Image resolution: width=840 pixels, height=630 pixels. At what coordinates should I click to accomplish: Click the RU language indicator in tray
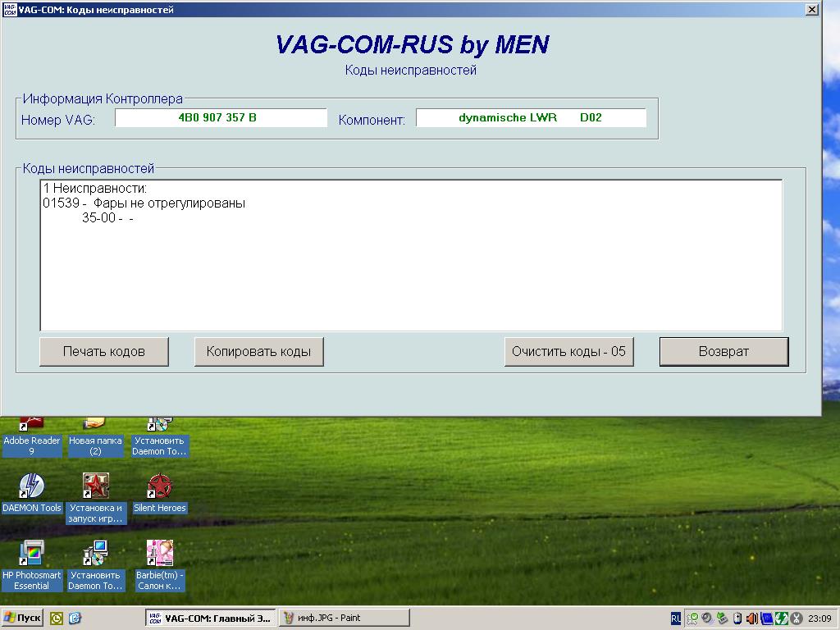676,619
